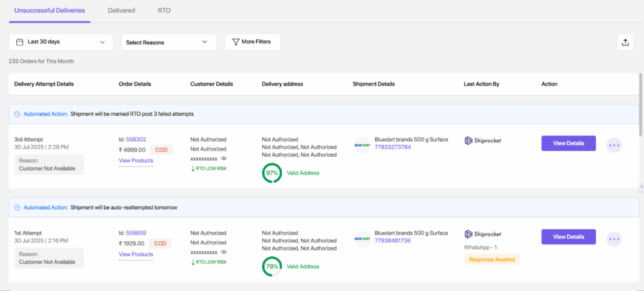Image resolution: width=644 pixels, height=291 pixels.
Task: Switch to the RTO tab
Action: [164, 11]
